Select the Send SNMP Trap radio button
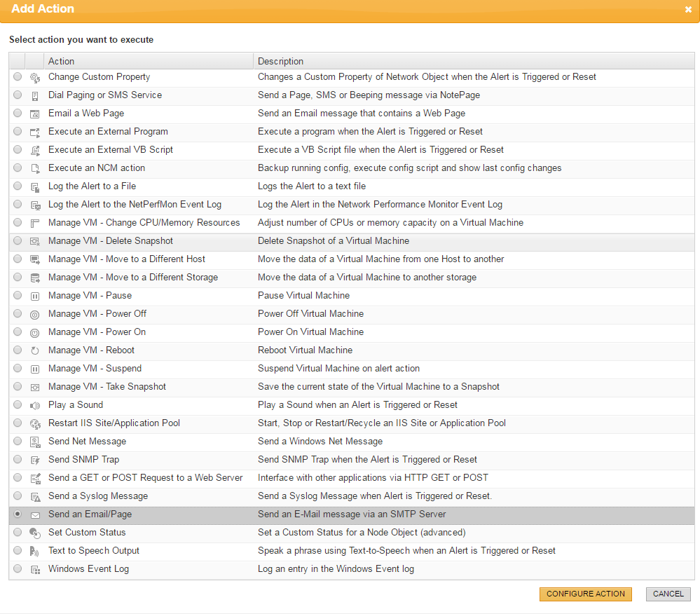 (18, 459)
